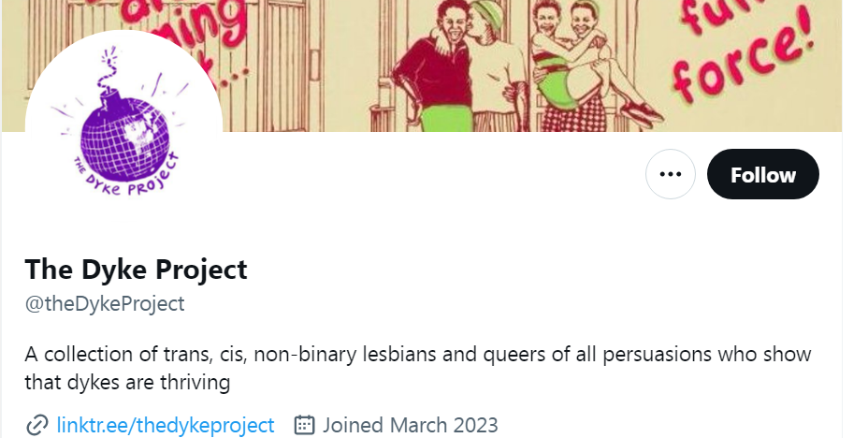This screenshot has height=438, width=868.
Task: Click the @theDykeProject handle
Action: [105, 303]
